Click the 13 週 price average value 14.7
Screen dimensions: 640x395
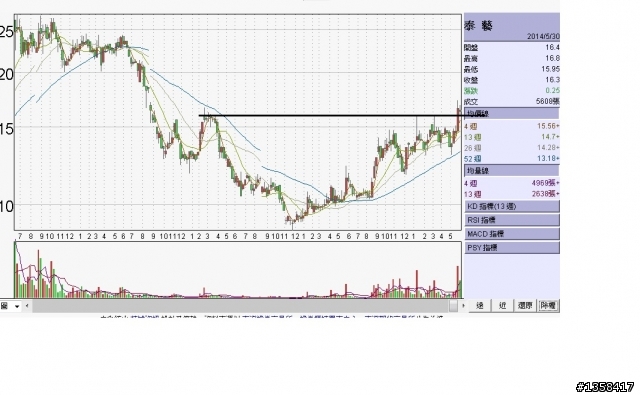(551, 137)
